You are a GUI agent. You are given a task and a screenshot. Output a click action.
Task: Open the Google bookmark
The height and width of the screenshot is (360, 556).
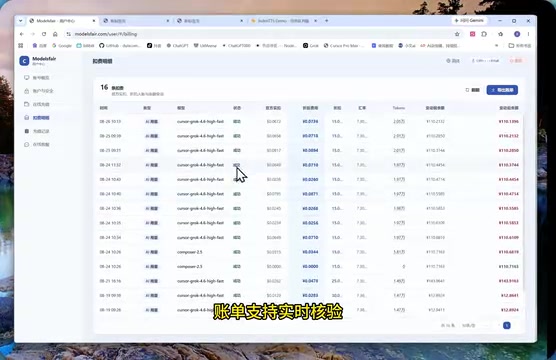click(62, 45)
